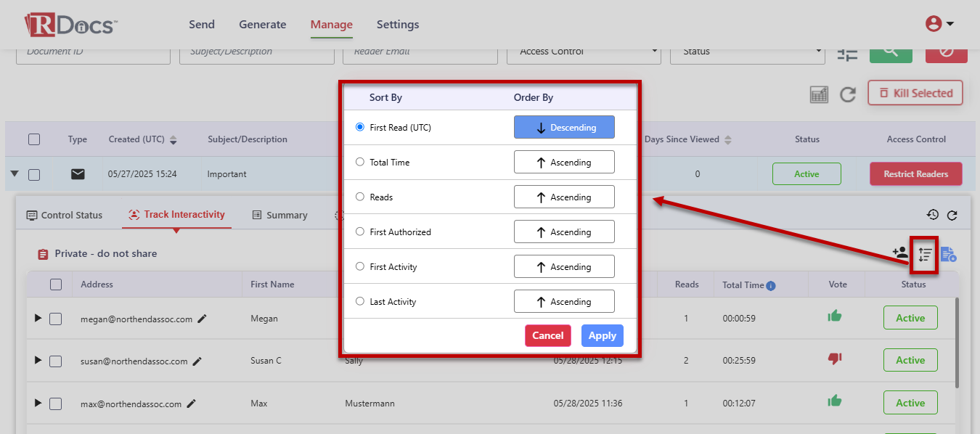980x434 pixels.
Task: Click the info icon beside Total Time
Action: point(771,286)
